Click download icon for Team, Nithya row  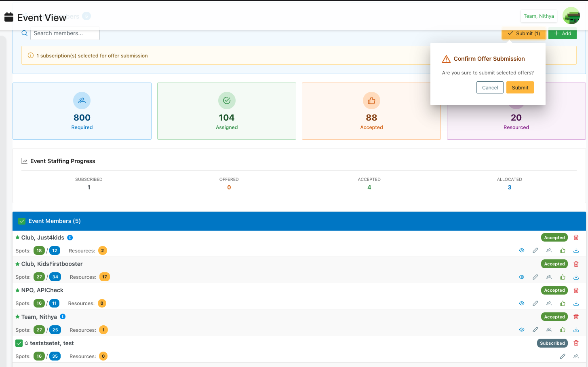click(x=576, y=330)
